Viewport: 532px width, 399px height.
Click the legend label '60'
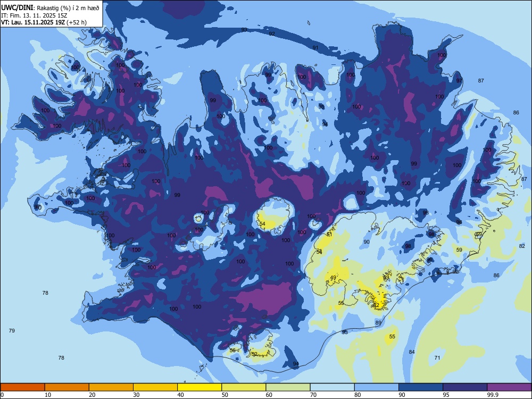[x=269, y=395]
